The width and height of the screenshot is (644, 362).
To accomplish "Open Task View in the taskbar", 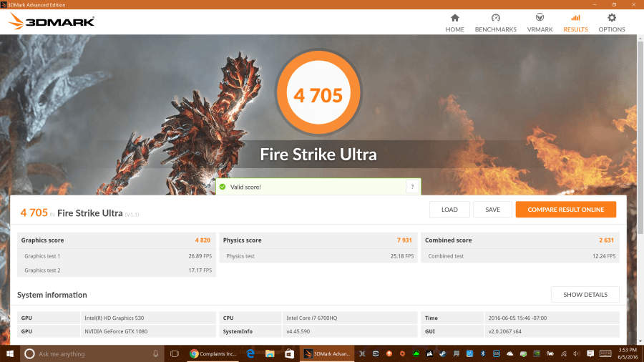I will click(174, 353).
